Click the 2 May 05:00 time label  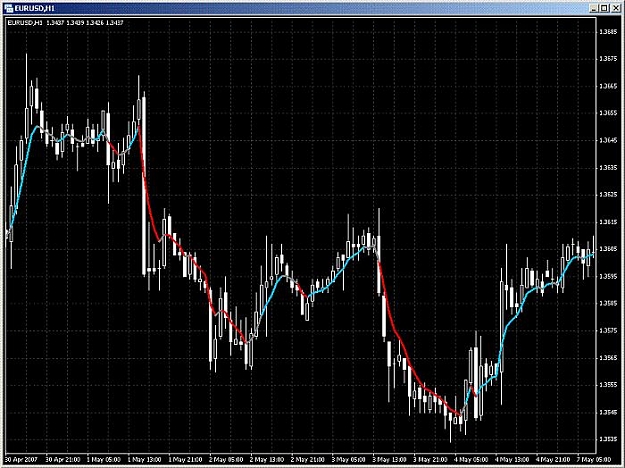226,459
